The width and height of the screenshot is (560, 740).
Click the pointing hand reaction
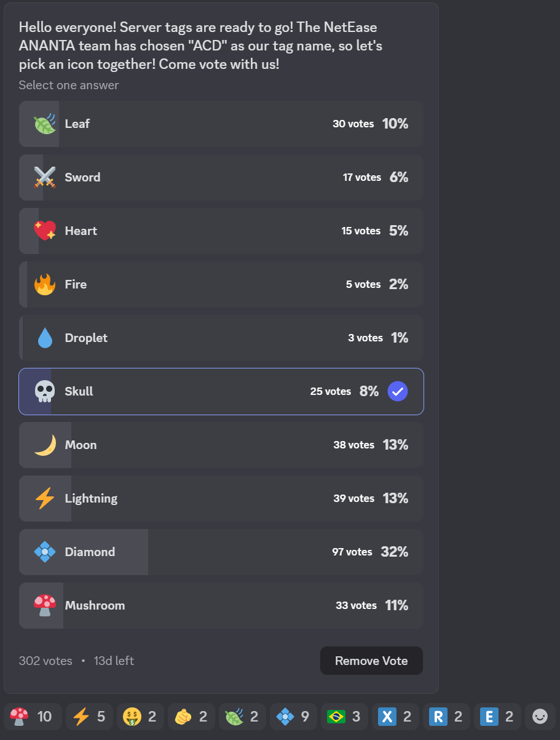[191, 717]
